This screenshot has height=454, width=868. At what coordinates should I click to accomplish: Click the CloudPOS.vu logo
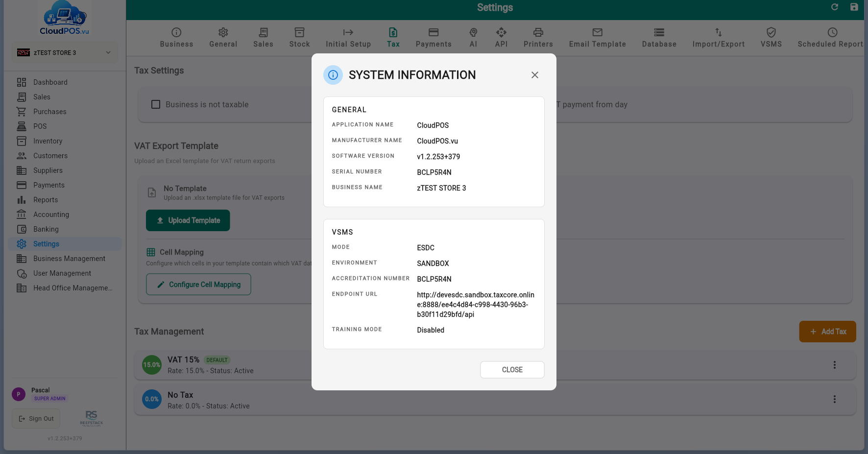[64, 18]
